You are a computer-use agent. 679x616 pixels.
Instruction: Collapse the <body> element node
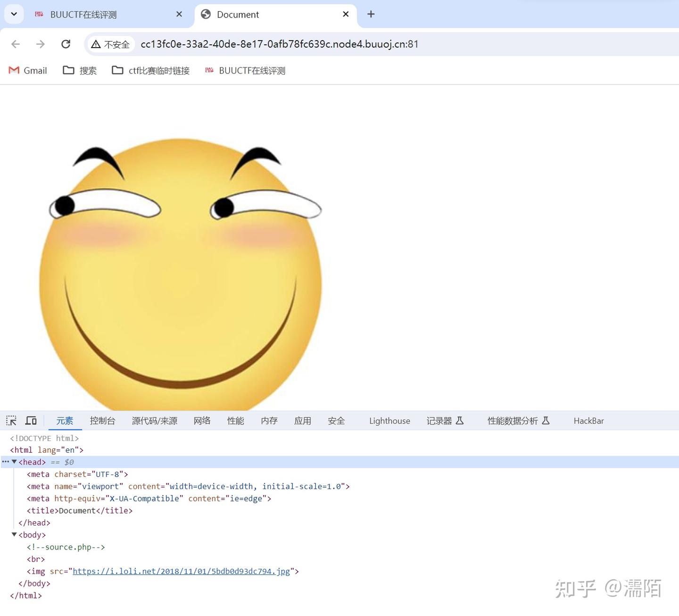coord(14,534)
